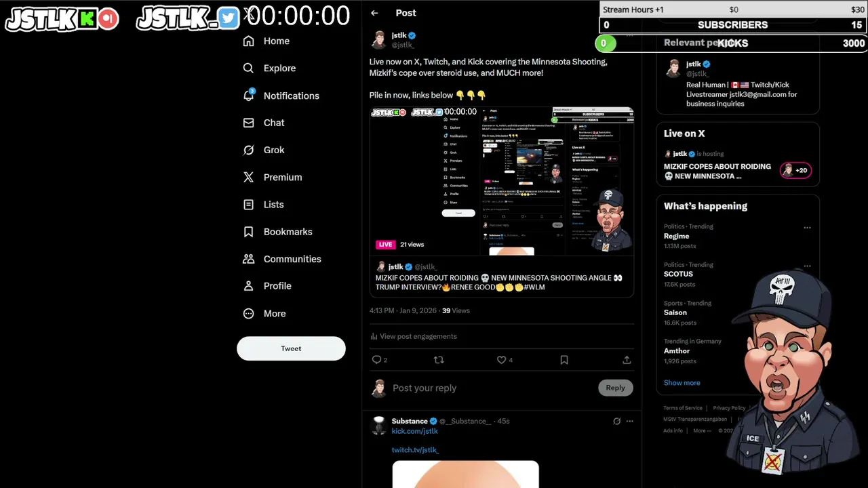
Task: Click the +20 listeners badge
Action: [796, 170]
